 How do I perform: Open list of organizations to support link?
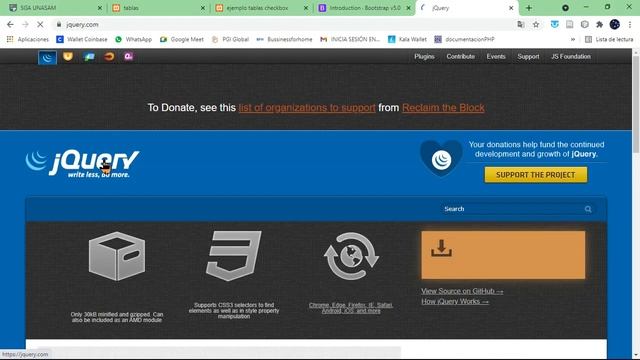(x=307, y=108)
